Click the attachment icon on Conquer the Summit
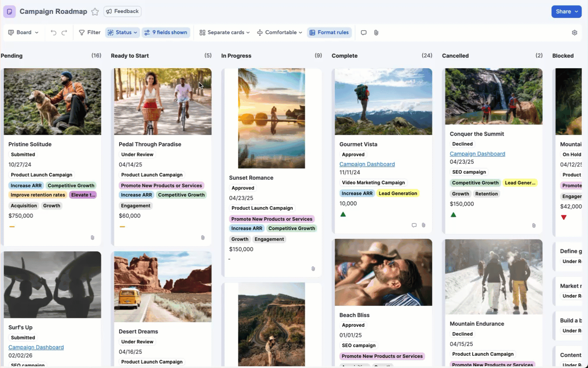 click(534, 225)
